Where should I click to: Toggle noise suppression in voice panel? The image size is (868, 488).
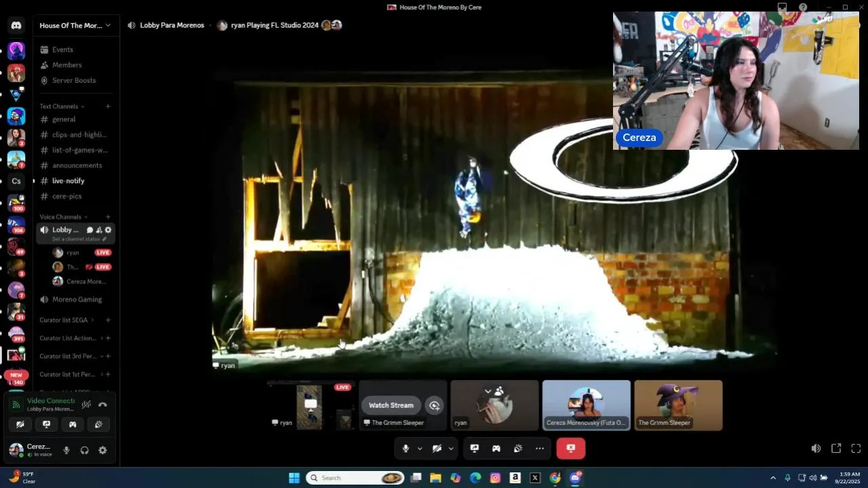(86, 405)
